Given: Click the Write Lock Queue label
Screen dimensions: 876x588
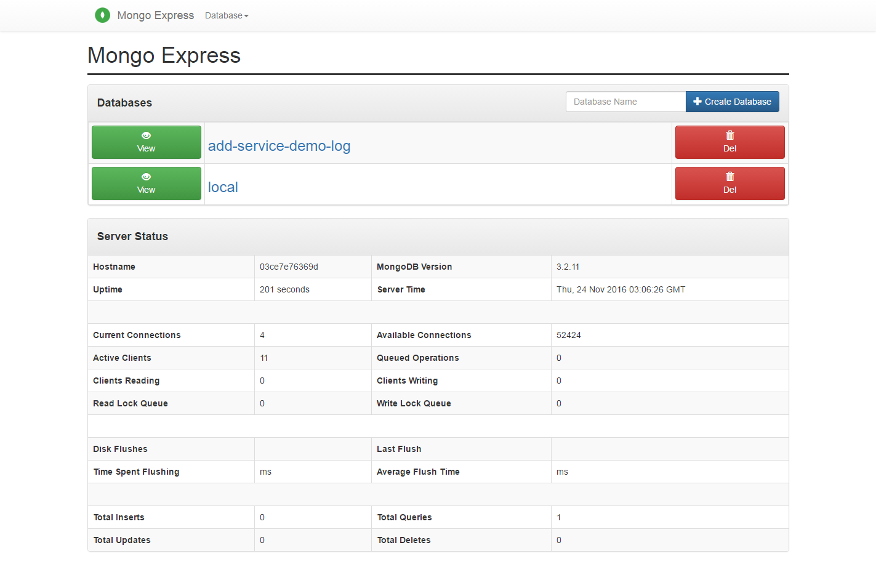Looking at the screenshot, I should click(x=414, y=403).
